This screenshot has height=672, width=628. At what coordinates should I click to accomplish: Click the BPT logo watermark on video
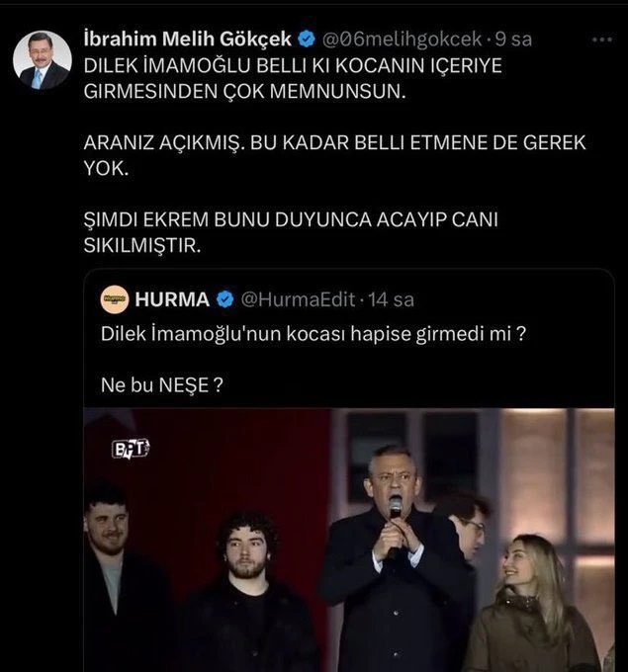(x=130, y=448)
